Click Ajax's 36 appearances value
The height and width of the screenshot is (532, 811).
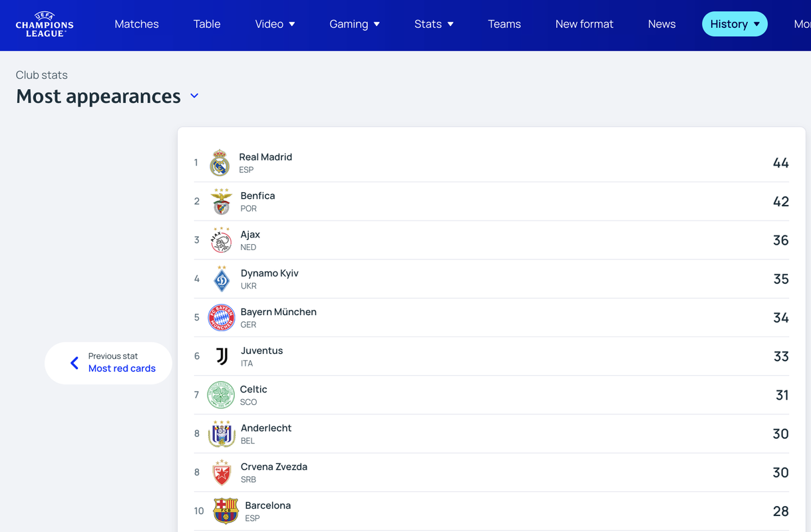point(781,240)
